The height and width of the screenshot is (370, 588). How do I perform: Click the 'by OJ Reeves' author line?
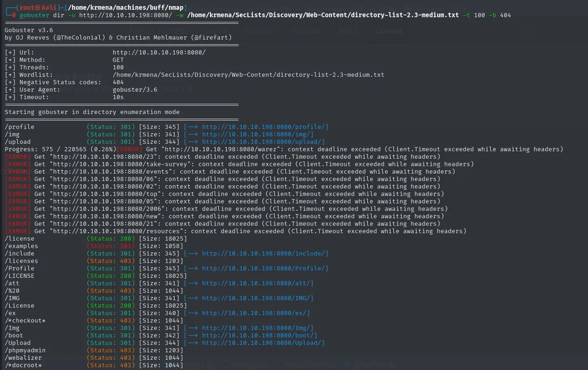pos(118,38)
